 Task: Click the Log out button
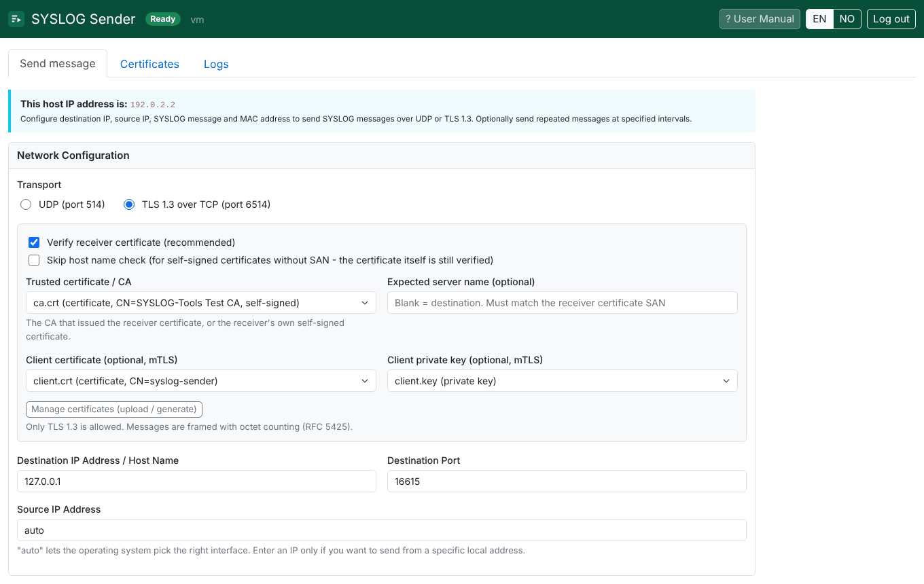click(x=891, y=19)
